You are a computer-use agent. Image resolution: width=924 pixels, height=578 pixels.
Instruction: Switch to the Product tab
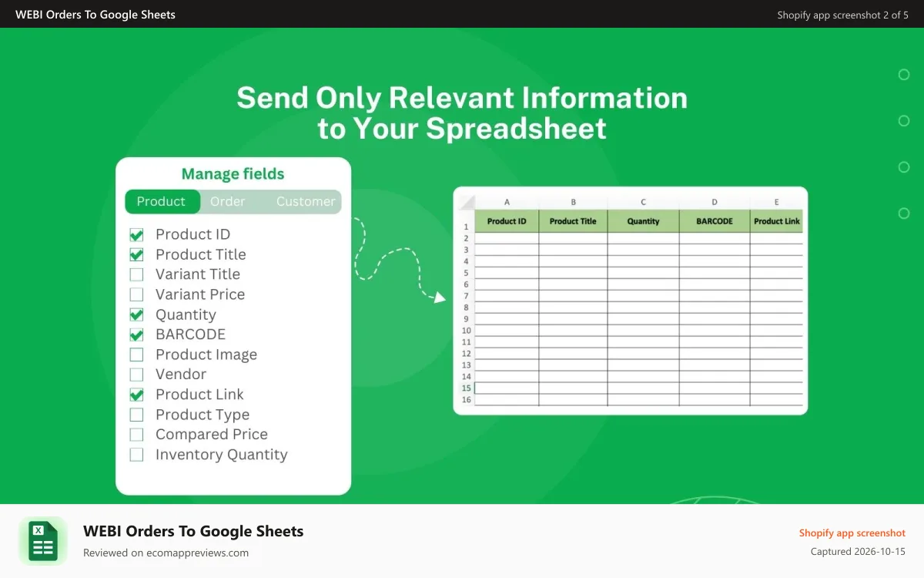(x=162, y=201)
